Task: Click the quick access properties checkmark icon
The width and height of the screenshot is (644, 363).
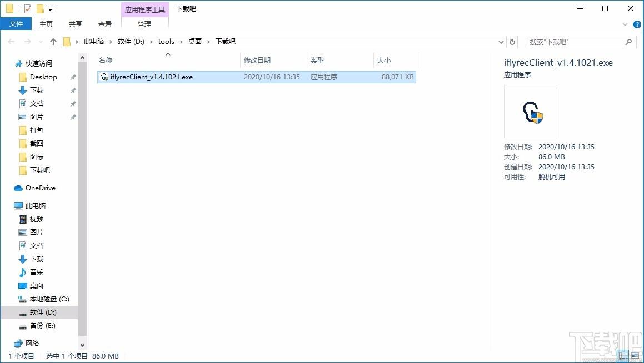Action: pyautogui.click(x=28, y=9)
